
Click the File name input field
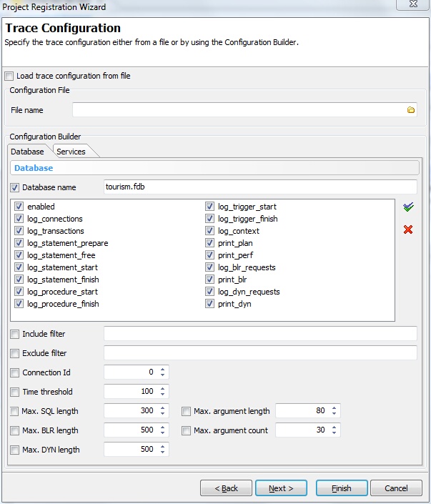[x=244, y=110]
